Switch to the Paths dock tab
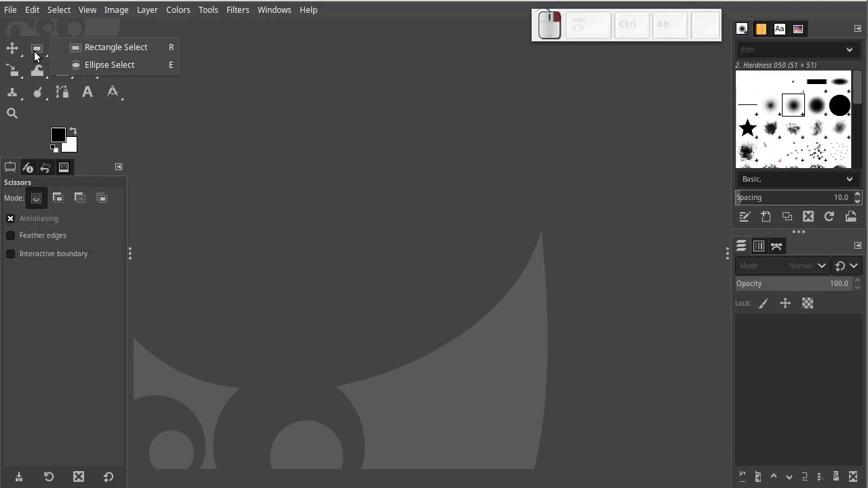868x488 pixels. [x=776, y=246]
